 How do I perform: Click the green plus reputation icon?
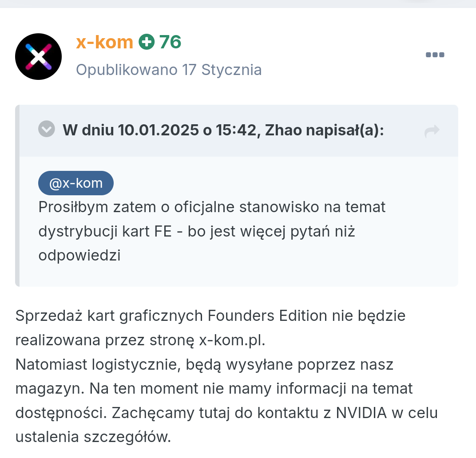pos(147,42)
